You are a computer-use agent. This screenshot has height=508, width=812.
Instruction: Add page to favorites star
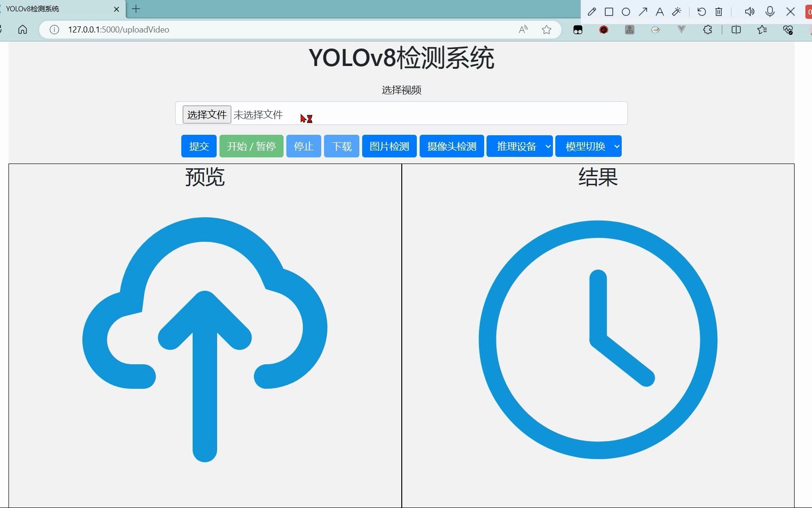click(546, 30)
